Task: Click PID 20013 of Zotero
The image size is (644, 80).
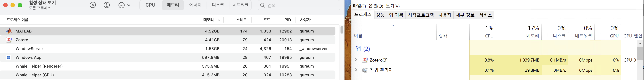Action: pyautogui.click(x=286, y=40)
